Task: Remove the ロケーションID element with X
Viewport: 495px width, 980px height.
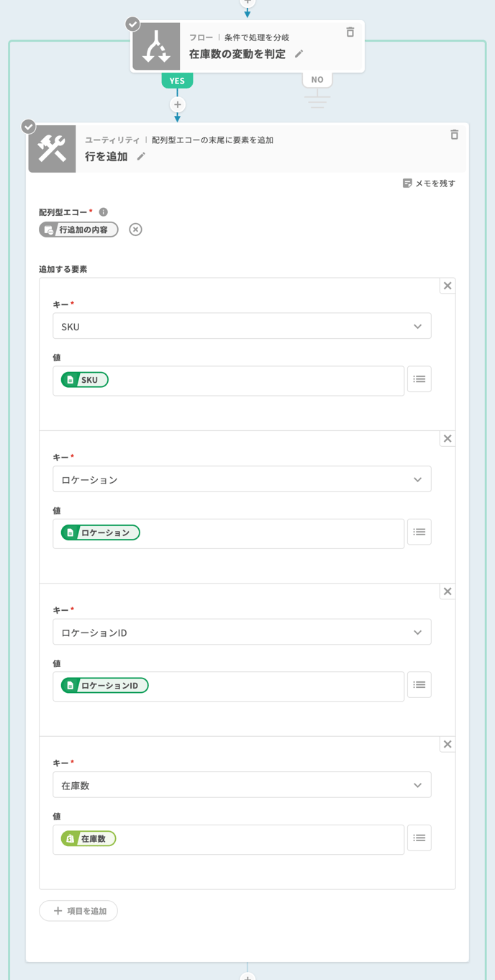Action: point(448,591)
